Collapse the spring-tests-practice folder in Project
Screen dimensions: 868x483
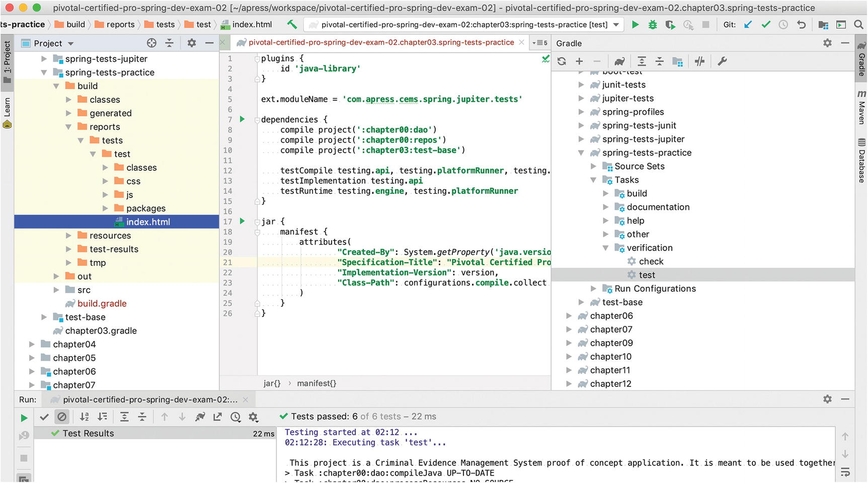44,72
